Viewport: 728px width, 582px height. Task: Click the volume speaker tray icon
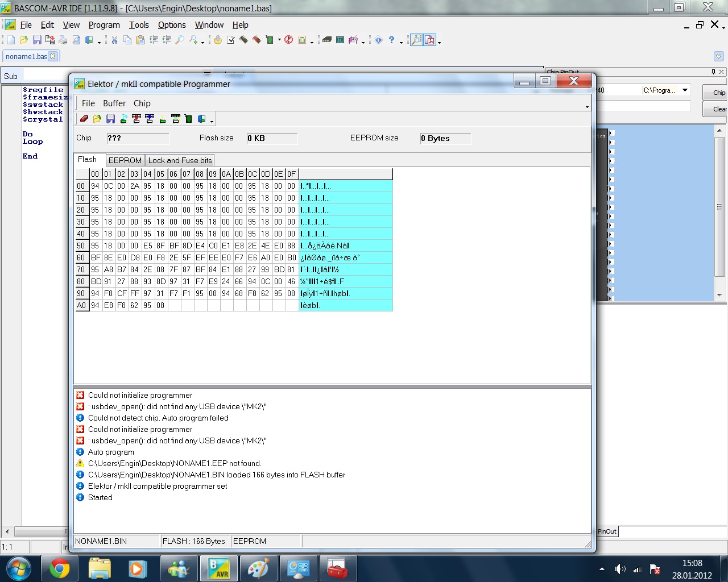click(620, 569)
